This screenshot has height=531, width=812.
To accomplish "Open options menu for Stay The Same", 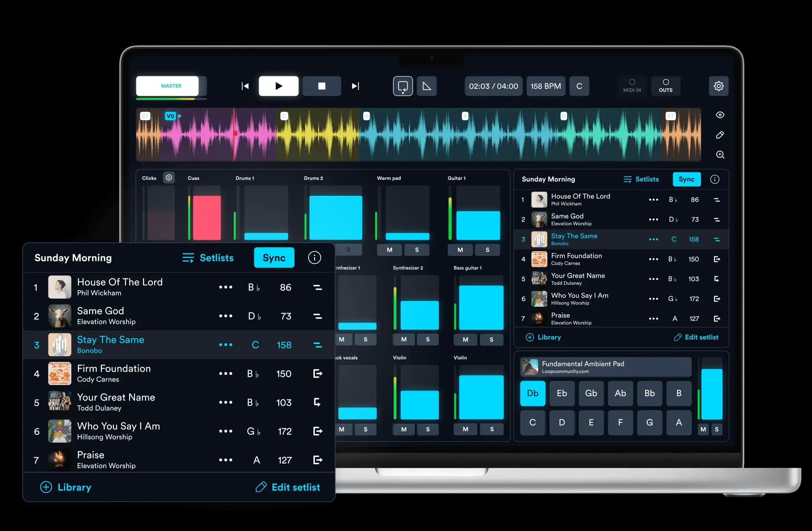I will tap(226, 345).
